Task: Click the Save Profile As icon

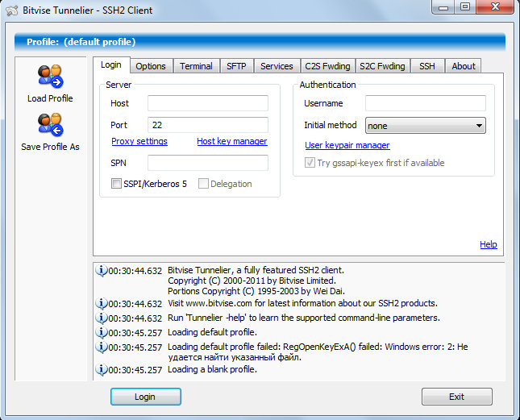Action: [x=50, y=125]
